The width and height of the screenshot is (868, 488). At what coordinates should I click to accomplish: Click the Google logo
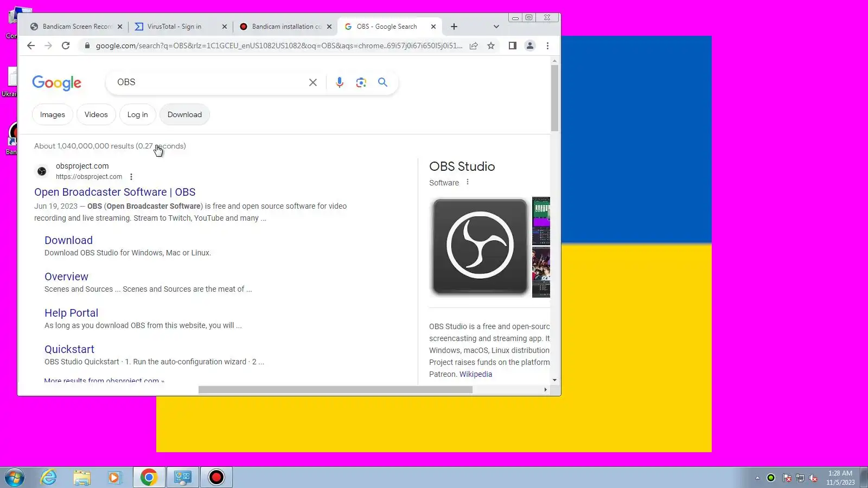(57, 82)
